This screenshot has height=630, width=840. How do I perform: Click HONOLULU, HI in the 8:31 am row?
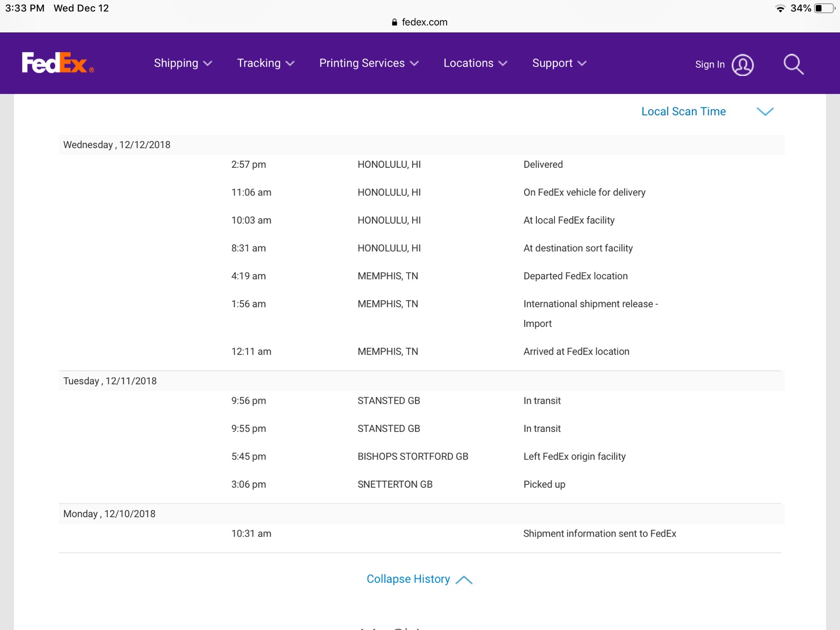coord(389,248)
